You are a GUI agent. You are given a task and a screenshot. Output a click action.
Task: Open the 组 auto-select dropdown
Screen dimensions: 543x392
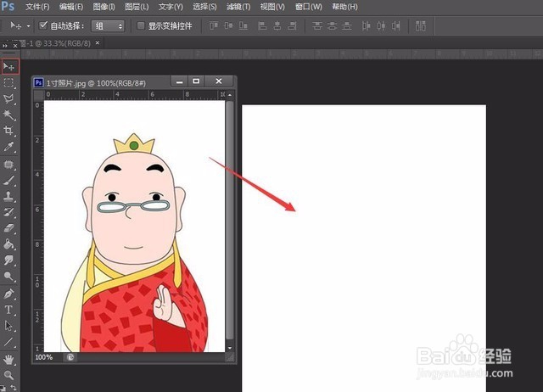(108, 26)
